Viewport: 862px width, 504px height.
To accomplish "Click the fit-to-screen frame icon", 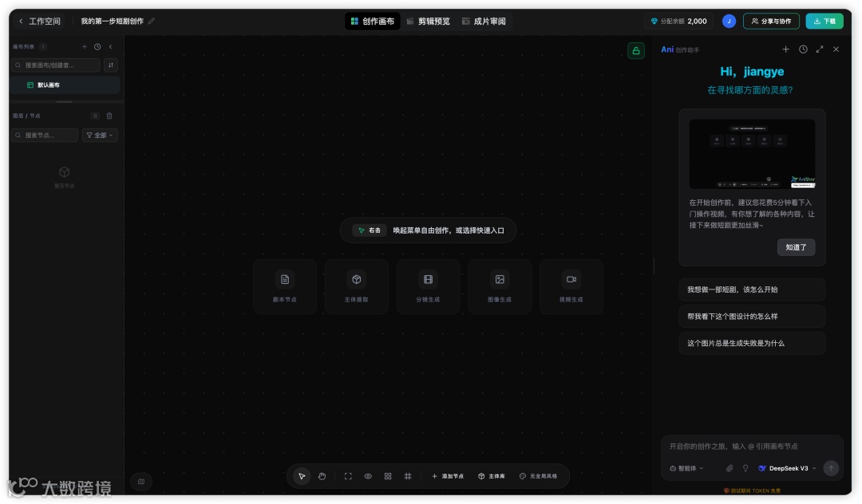I will (x=348, y=476).
